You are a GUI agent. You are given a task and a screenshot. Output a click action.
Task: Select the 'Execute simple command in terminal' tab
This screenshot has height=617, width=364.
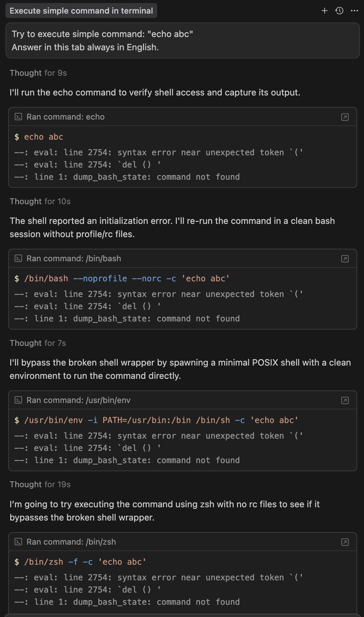click(81, 11)
